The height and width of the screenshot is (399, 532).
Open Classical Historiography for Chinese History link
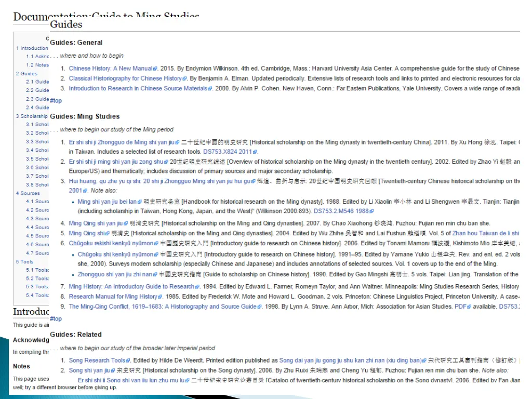[x=125, y=78]
